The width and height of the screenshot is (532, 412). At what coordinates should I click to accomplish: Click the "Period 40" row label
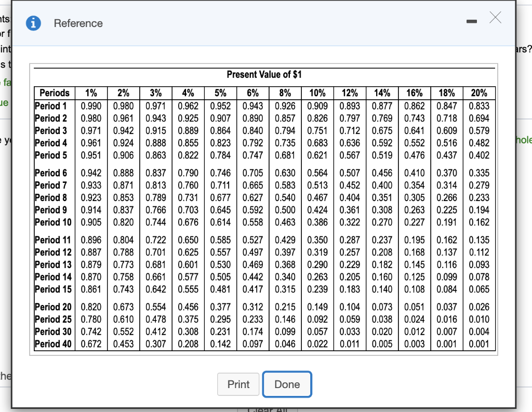54,344
